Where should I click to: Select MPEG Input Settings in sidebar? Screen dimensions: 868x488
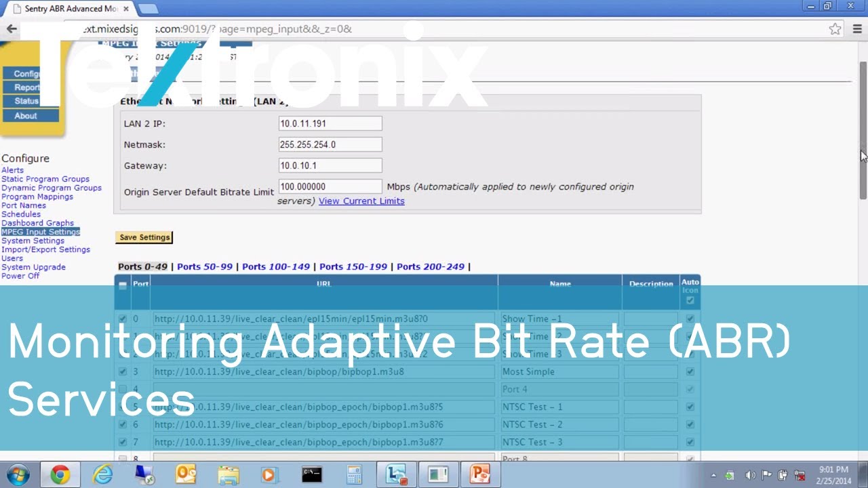coord(41,232)
